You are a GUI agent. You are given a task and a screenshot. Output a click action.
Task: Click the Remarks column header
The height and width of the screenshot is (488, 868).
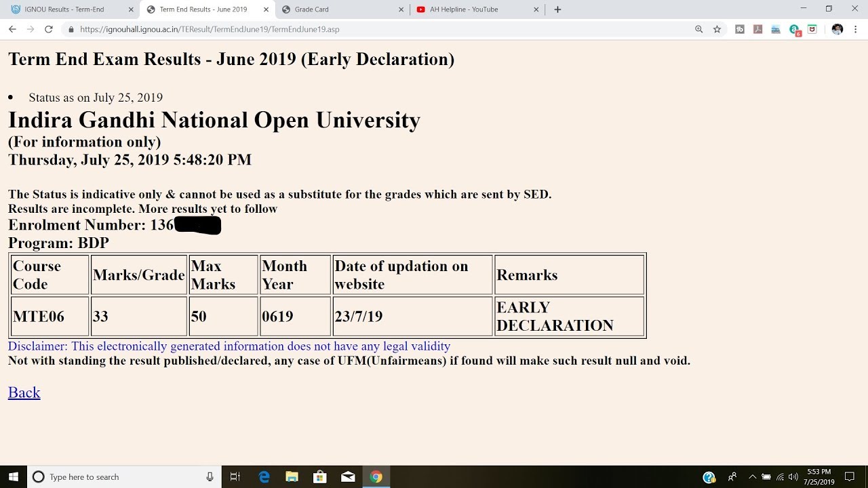pyautogui.click(x=569, y=274)
